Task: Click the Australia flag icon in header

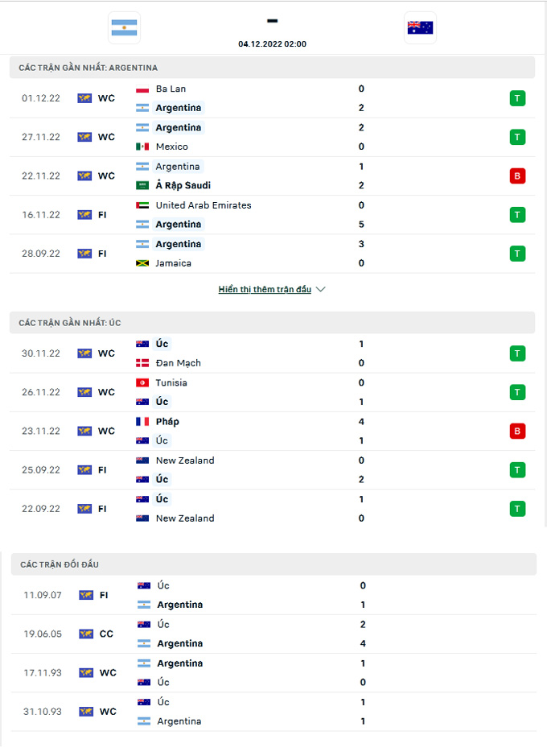Action: click(x=420, y=27)
